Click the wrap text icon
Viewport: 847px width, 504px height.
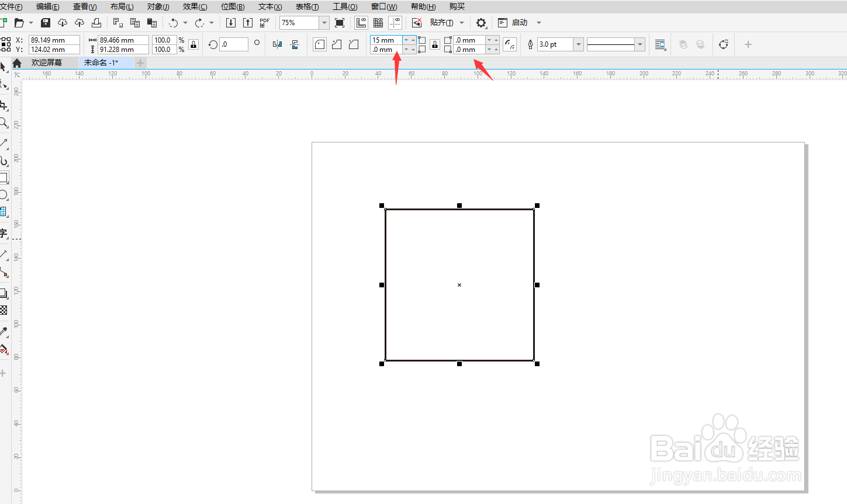[x=661, y=44]
